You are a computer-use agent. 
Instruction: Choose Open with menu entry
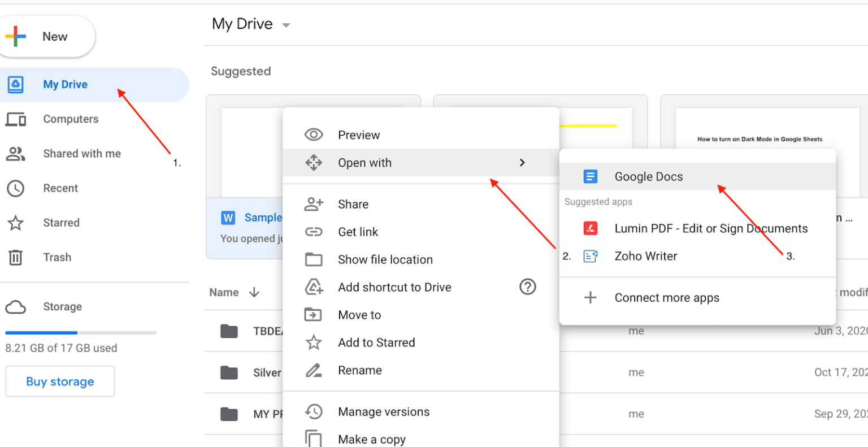coord(421,163)
